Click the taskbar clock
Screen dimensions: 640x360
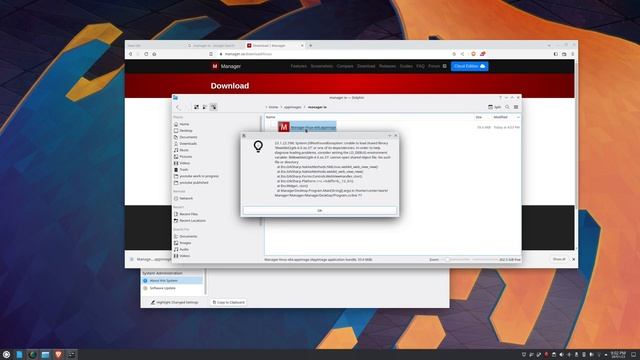pos(618,354)
